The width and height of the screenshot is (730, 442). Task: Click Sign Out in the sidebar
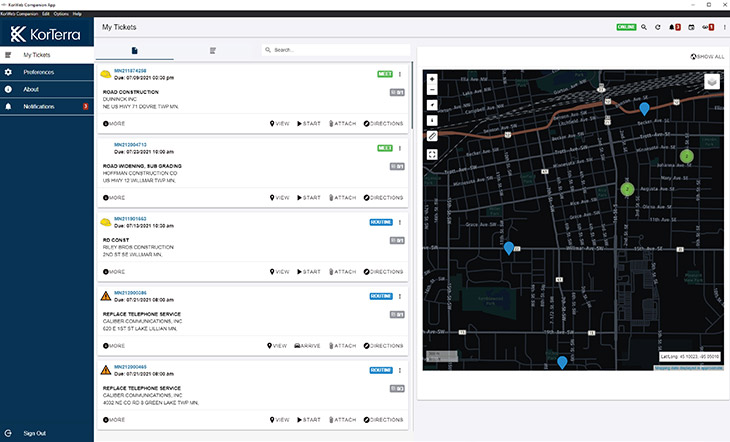(34, 433)
